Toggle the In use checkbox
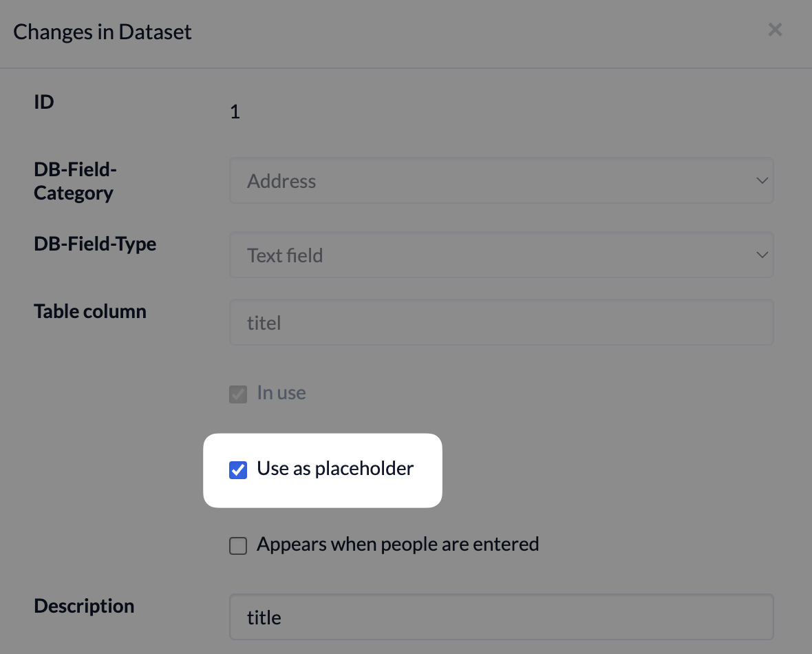The image size is (812, 654). pos(238,394)
